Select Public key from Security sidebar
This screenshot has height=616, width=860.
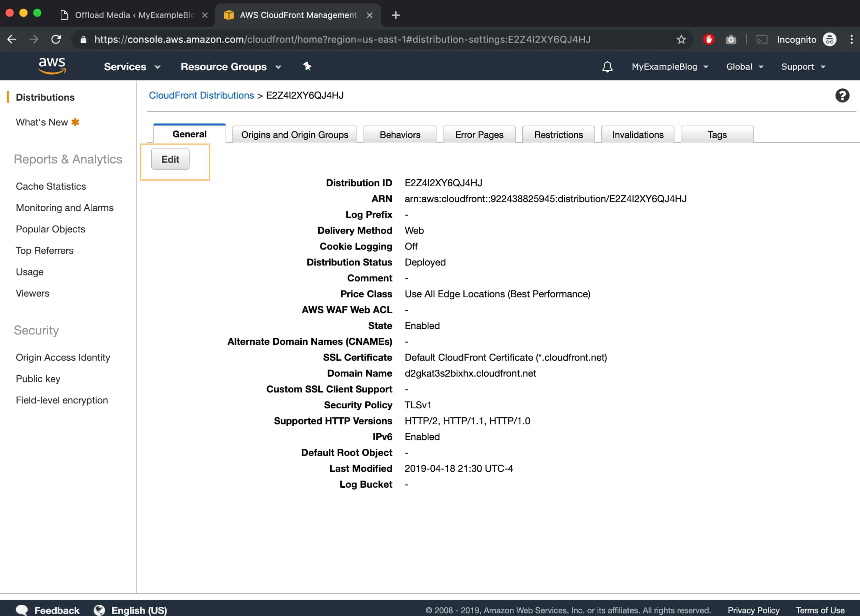pos(38,379)
